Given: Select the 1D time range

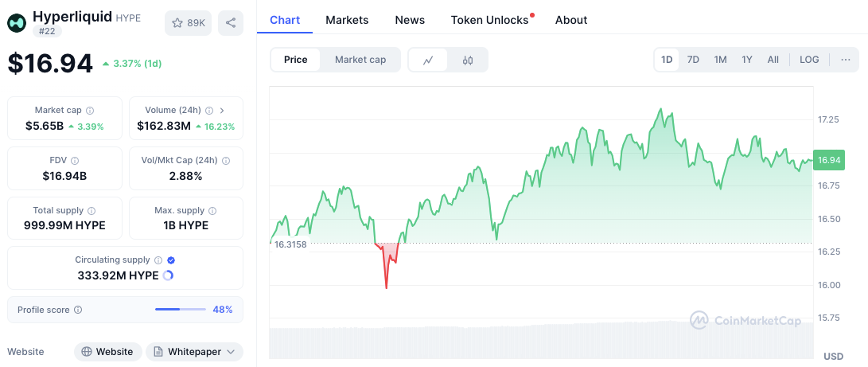Looking at the screenshot, I should pos(667,60).
